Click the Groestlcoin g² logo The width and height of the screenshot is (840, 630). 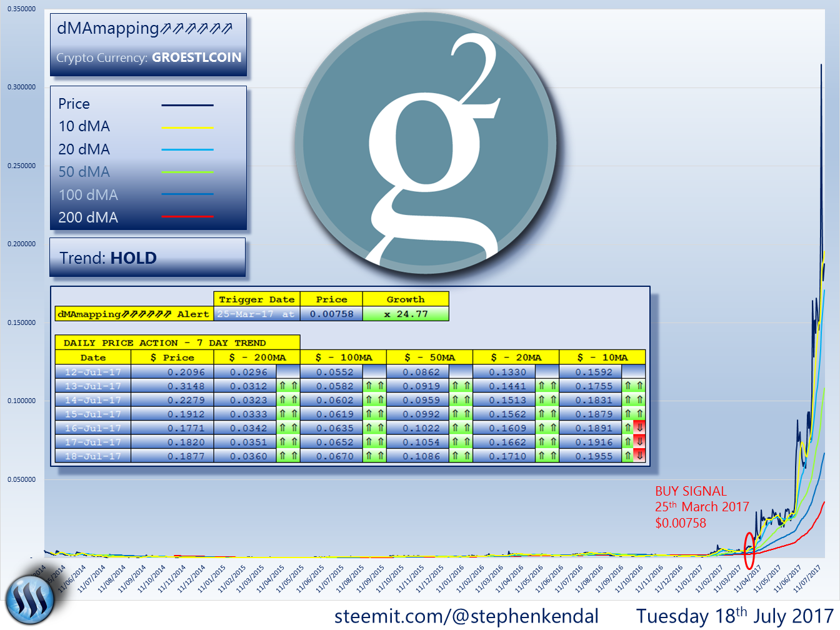(x=426, y=143)
